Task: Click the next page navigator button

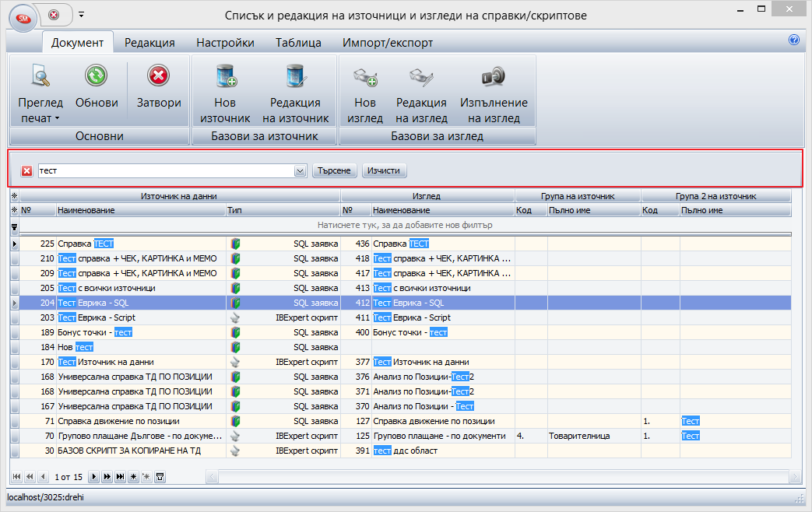Action: (107, 477)
